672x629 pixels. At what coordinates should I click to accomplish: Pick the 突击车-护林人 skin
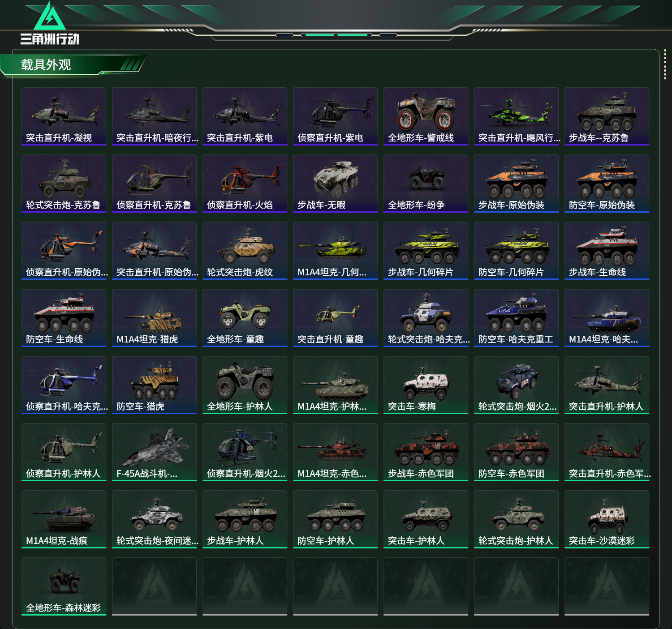(426, 519)
